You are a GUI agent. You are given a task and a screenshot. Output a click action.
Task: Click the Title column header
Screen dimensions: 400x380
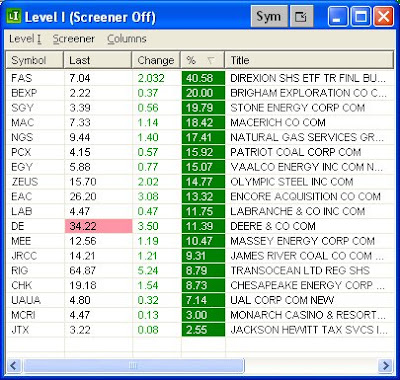tap(309, 60)
